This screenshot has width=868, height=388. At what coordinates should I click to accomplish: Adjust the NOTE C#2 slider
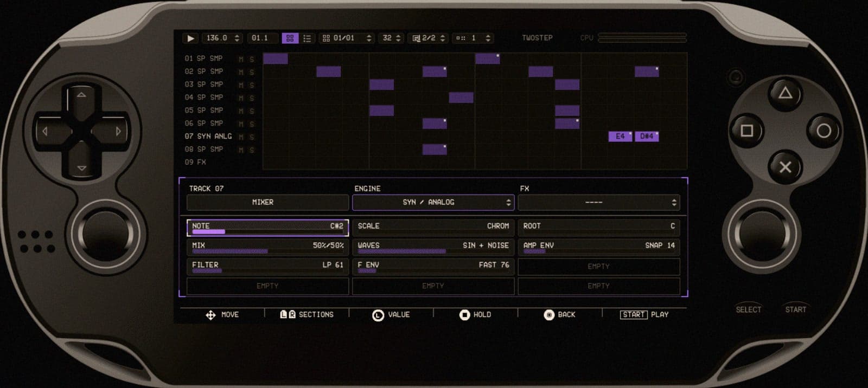point(267,228)
